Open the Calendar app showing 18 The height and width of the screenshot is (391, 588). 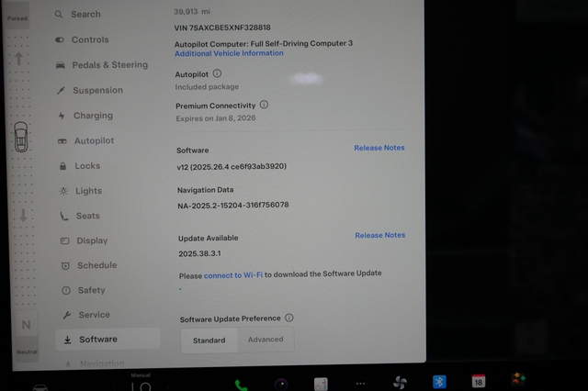(479, 381)
